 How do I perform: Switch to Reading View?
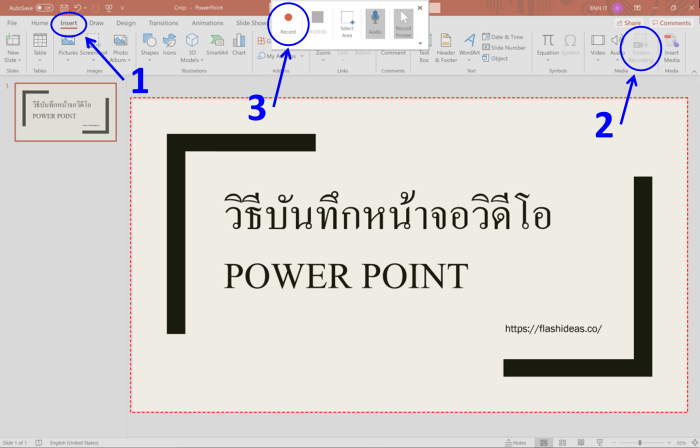[581, 443]
